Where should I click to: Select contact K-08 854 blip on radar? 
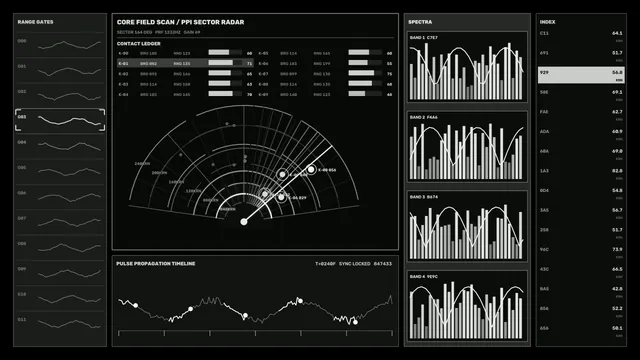click(x=311, y=169)
